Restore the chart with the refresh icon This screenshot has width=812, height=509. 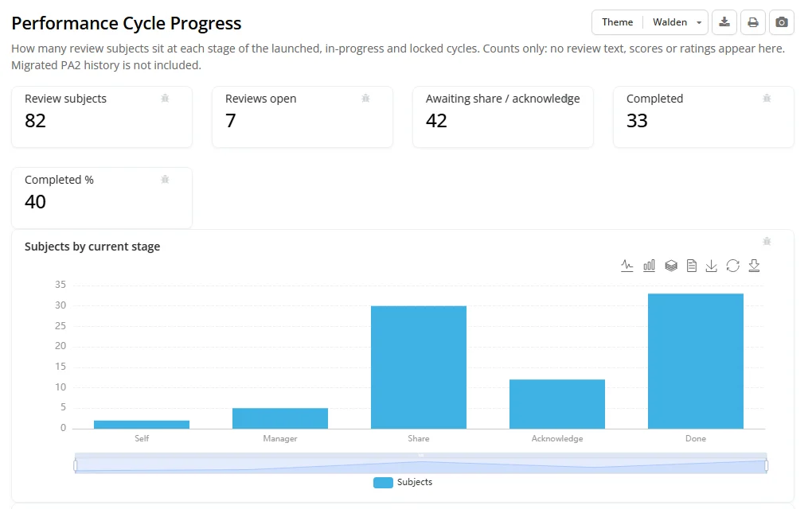click(x=732, y=266)
